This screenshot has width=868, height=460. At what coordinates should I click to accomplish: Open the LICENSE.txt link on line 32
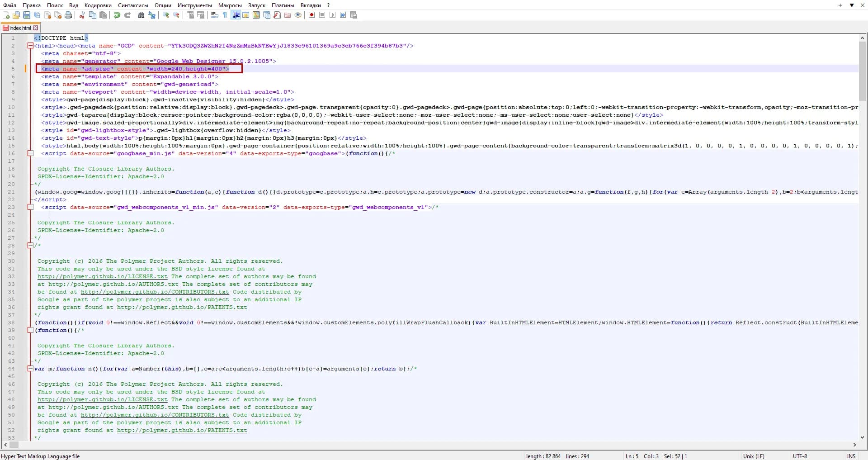pyautogui.click(x=103, y=276)
